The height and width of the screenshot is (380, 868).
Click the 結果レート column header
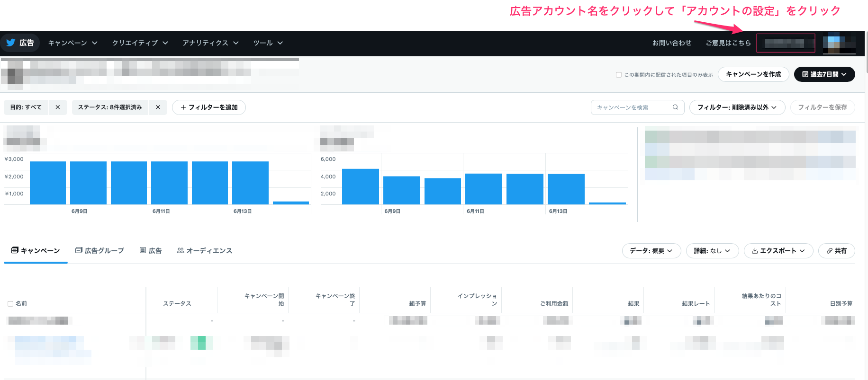coord(696,304)
